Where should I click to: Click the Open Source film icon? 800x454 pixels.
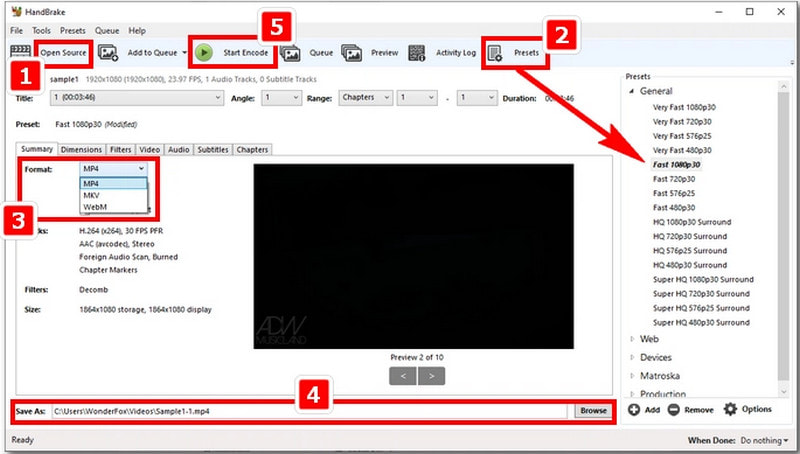(20, 52)
